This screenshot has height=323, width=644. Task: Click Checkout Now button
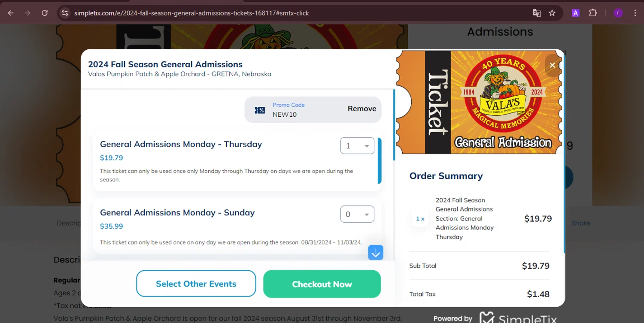pyautogui.click(x=322, y=284)
